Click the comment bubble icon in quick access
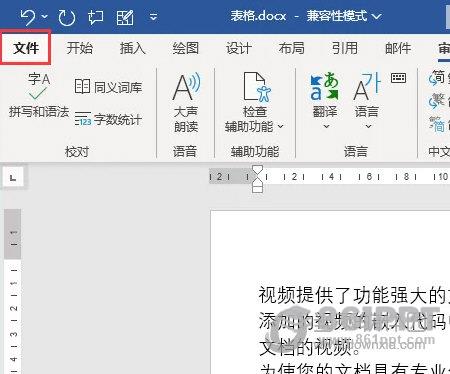 (95, 17)
